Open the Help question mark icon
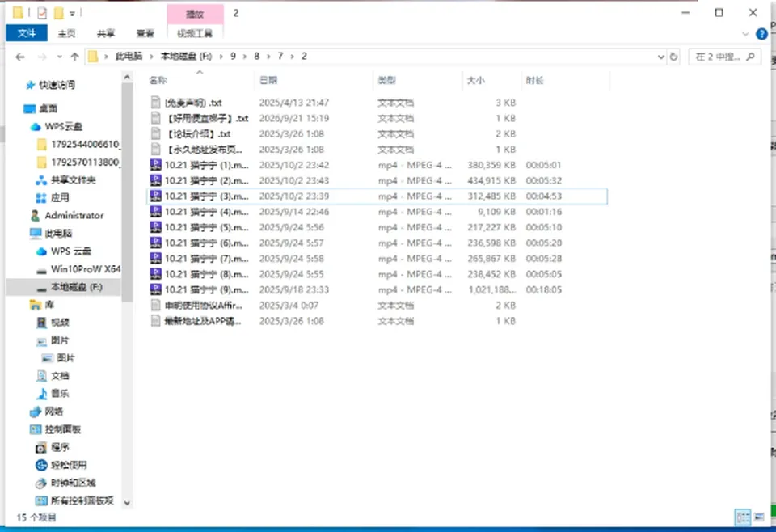 [x=761, y=34]
